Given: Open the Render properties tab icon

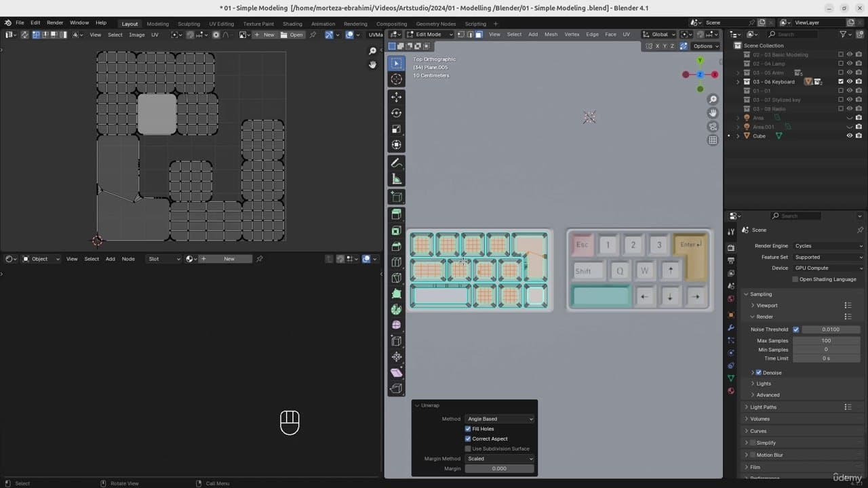Looking at the screenshot, I should pos(730,247).
